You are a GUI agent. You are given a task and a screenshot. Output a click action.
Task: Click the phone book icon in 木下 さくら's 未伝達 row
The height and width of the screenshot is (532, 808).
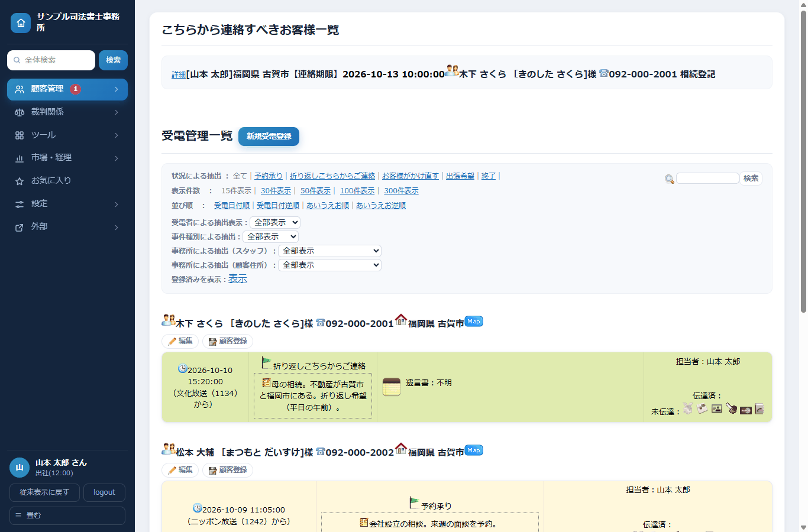[759, 408]
